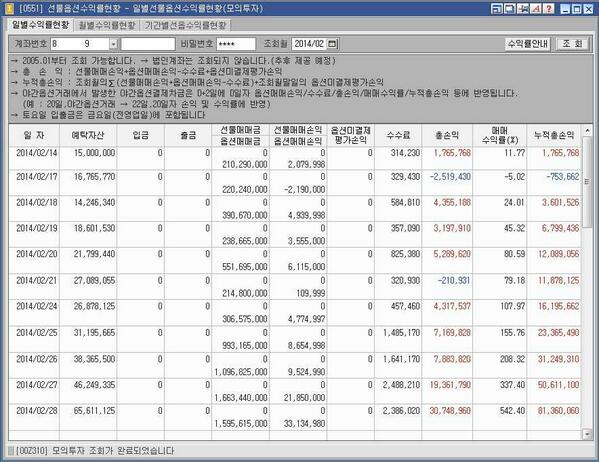Image resolution: width=599 pixels, height=462 pixels.
Task: Focus the 계좌번호 account number field
Action: pyautogui.click(x=80, y=44)
